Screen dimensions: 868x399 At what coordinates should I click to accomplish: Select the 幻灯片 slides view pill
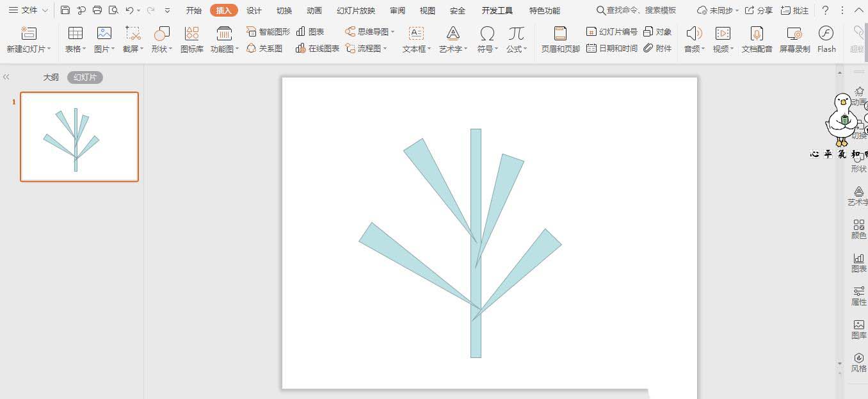85,77
